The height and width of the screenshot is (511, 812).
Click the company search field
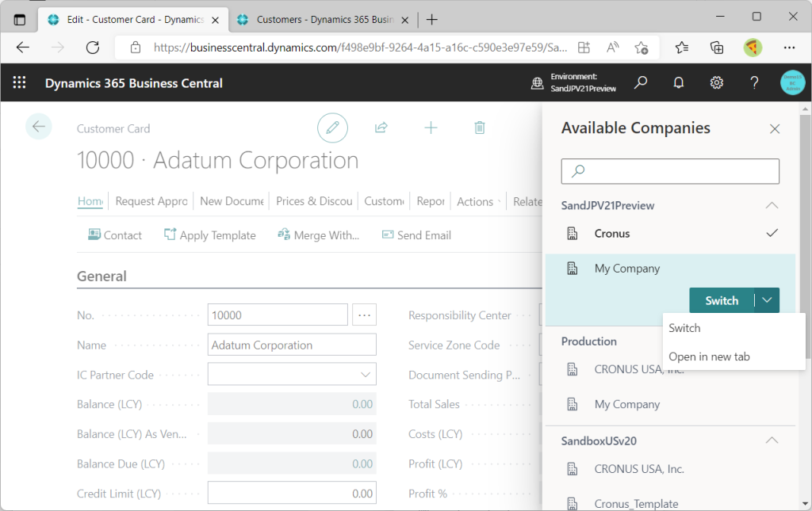click(x=670, y=171)
